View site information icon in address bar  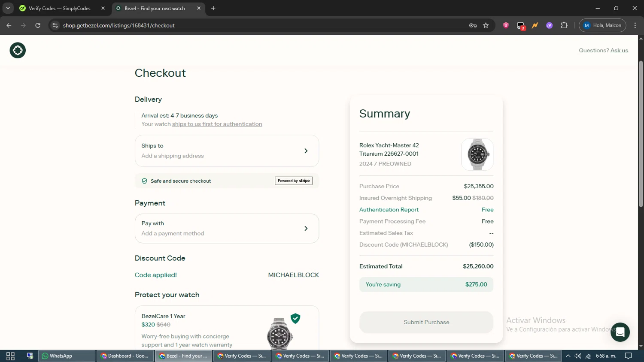point(55,25)
